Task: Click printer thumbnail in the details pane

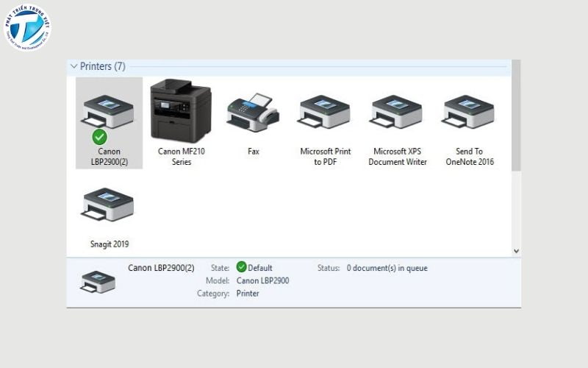Action: [98, 281]
